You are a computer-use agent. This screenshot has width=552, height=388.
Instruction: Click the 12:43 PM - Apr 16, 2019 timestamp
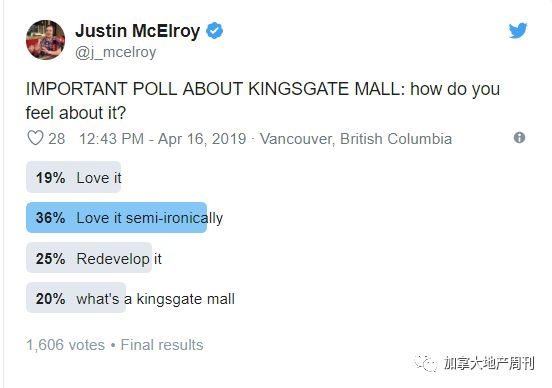162,139
